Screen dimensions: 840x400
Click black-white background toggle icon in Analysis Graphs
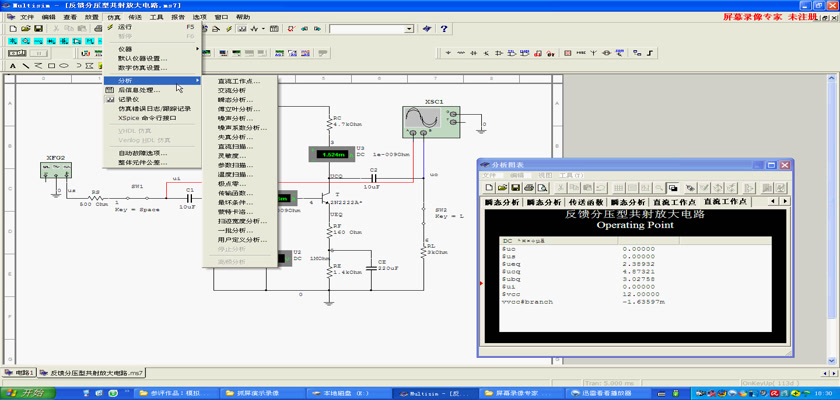(x=673, y=187)
